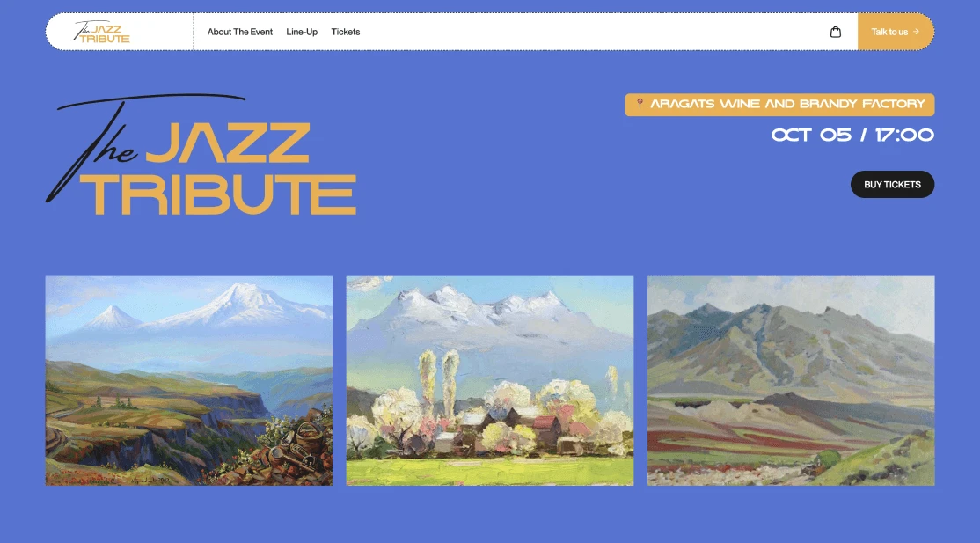Click the red-roofed house in middle painting
Viewport: 980px width, 543px height.
pos(545,430)
